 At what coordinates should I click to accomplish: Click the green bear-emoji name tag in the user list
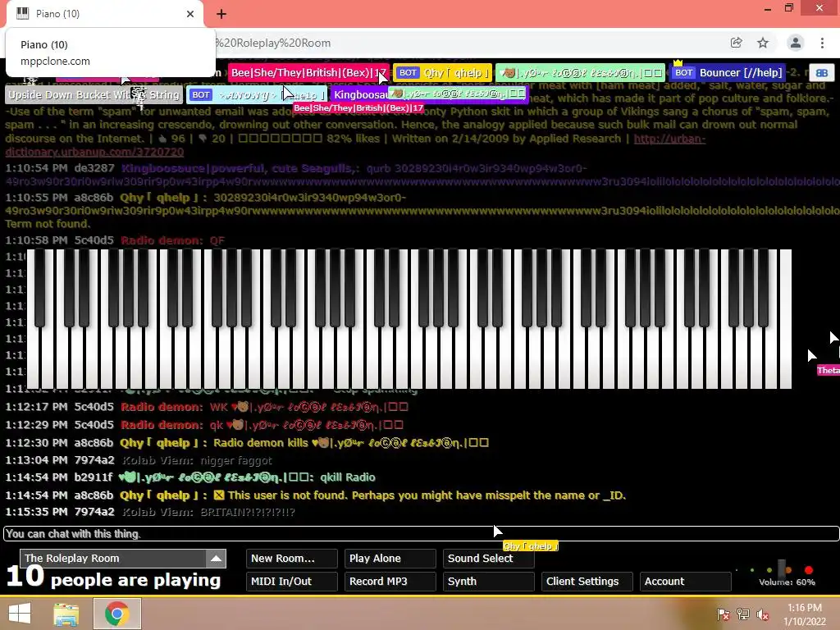coord(580,73)
